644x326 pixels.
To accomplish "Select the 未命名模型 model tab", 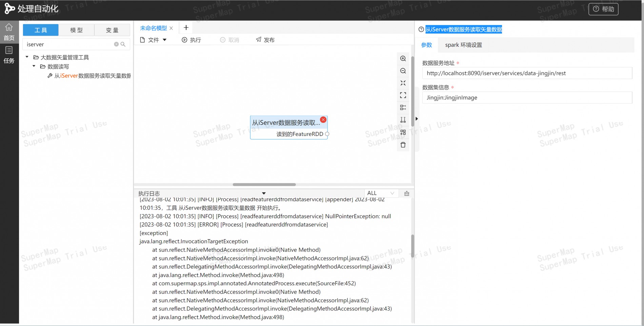I will (x=154, y=28).
